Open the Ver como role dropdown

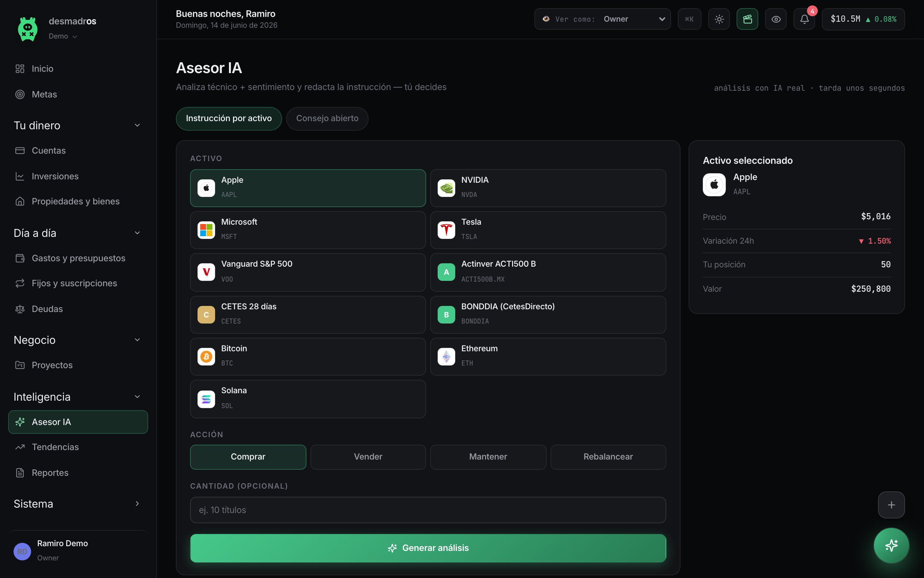point(602,19)
